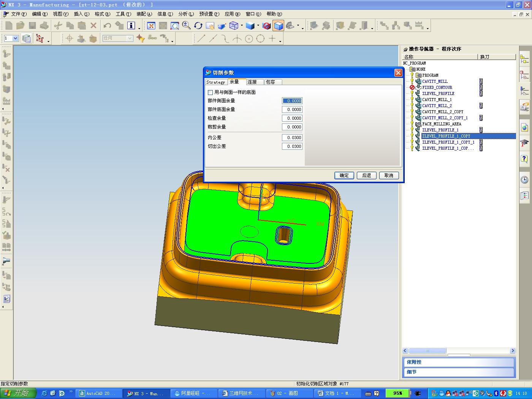Open the 工具(T) menu
Screen dimensions: 532x399
point(123,14)
